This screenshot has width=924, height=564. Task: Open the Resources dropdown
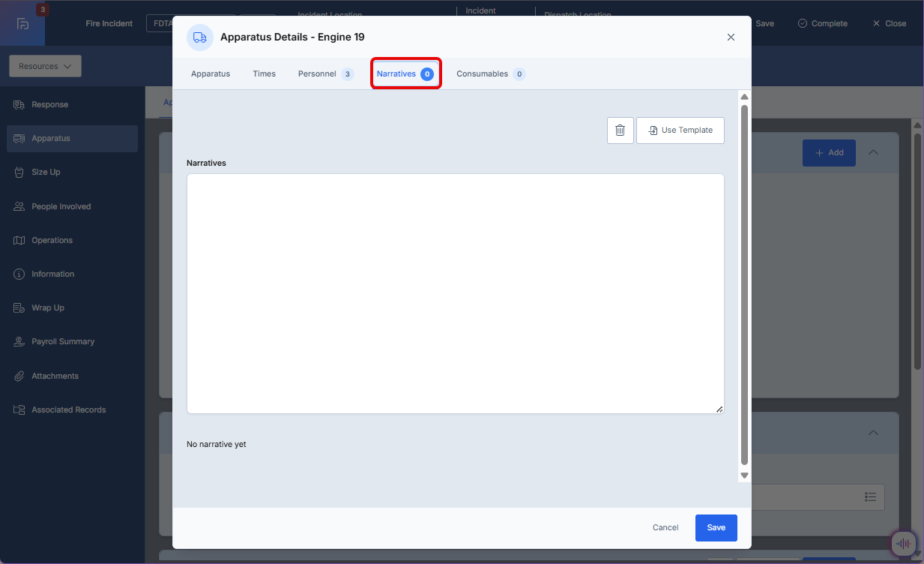click(x=45, y=66)
